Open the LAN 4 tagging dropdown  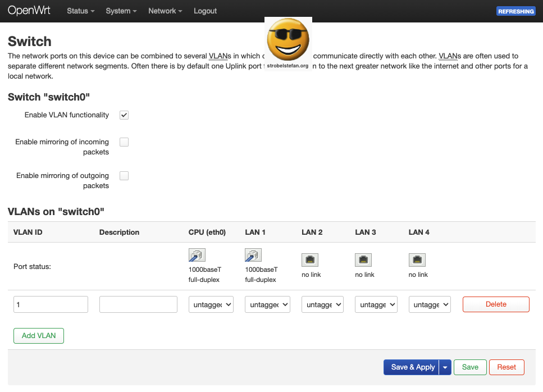pyautogui.click(x=430, y=304)
